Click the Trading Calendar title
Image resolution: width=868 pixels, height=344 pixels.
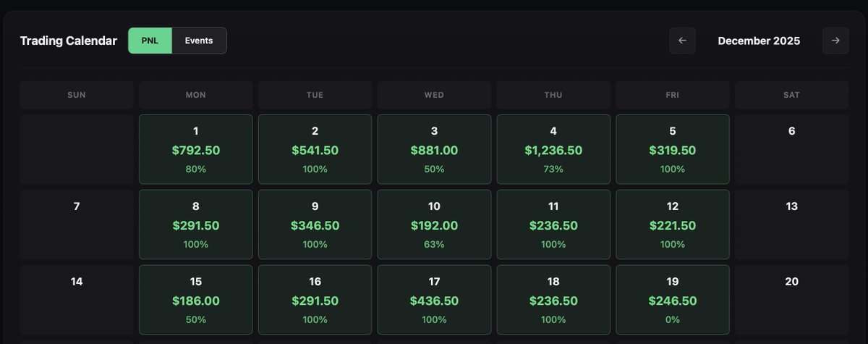pyautogui.click(x=69, y=41)
